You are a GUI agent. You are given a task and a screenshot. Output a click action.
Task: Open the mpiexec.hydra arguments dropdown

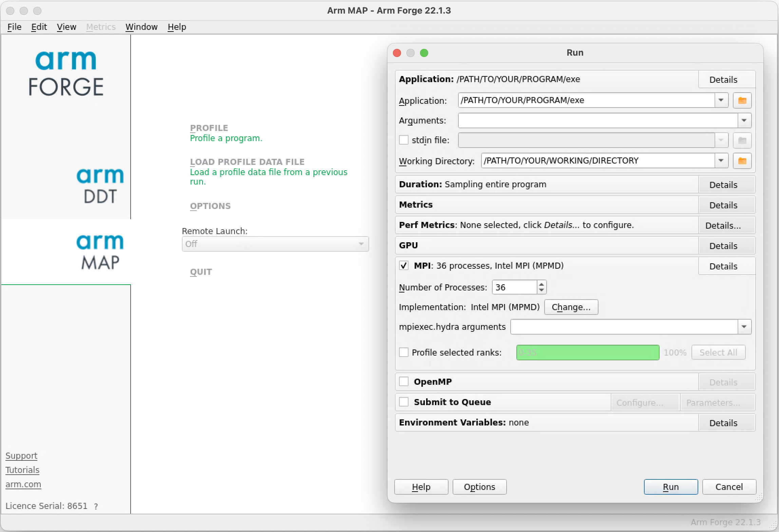(744, 327)
